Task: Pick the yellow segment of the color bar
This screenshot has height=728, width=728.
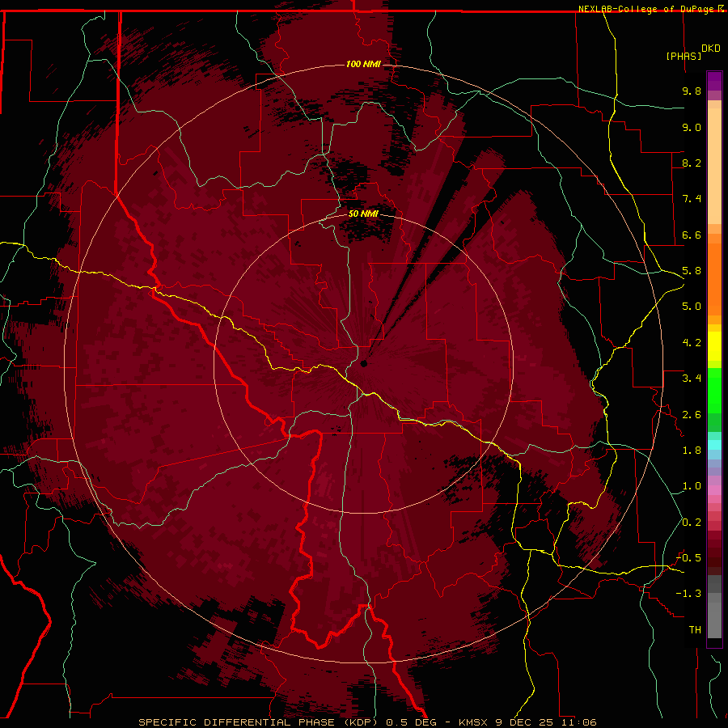Action: coord(714,346)
